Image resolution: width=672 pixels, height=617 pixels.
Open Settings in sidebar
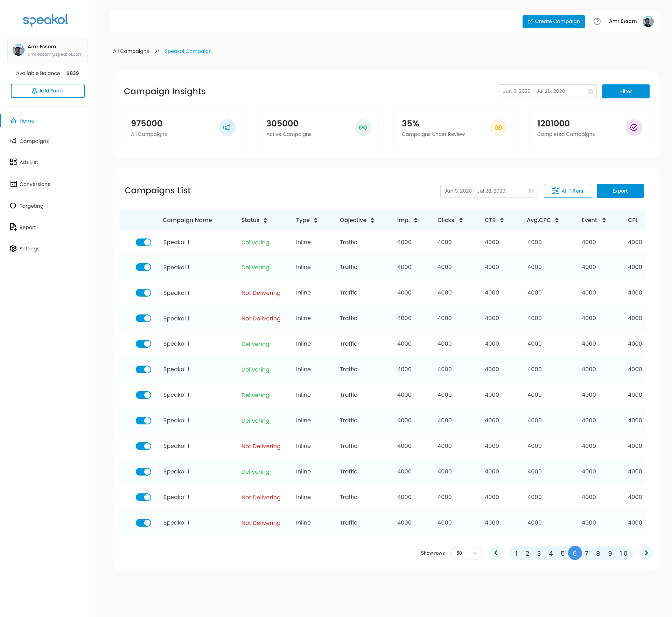[x=24, y=249]
